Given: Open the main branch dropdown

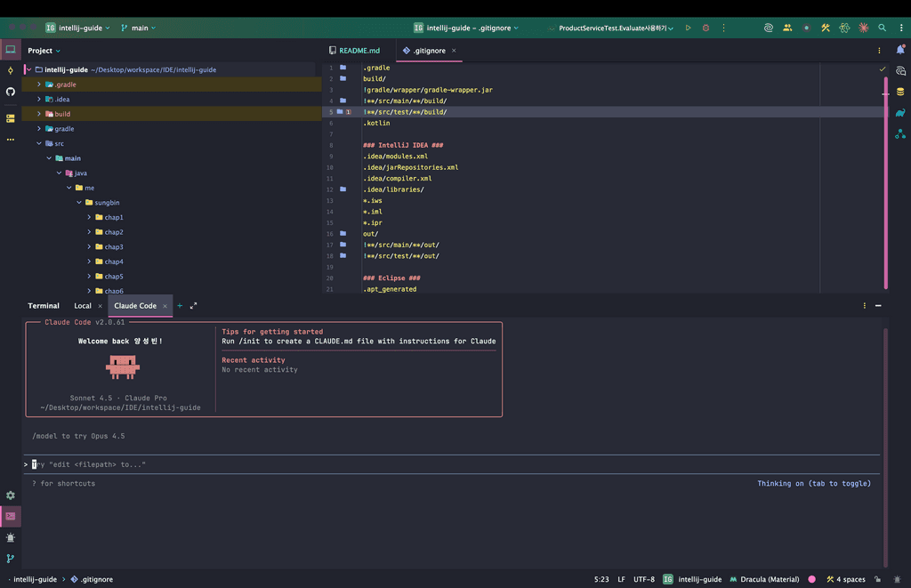Looking at the screenshot, I should (138, 28).
